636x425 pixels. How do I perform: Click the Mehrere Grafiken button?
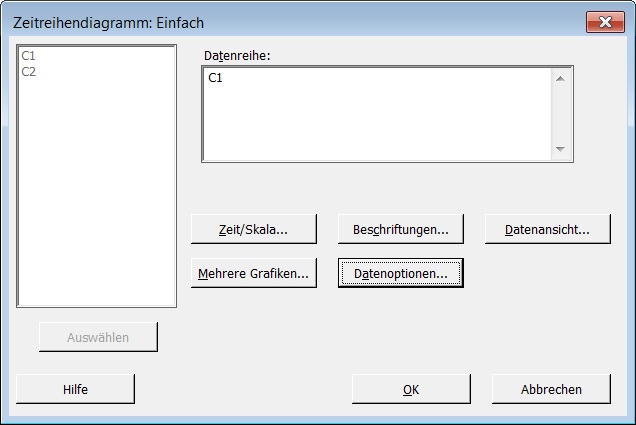click(254, 273)
